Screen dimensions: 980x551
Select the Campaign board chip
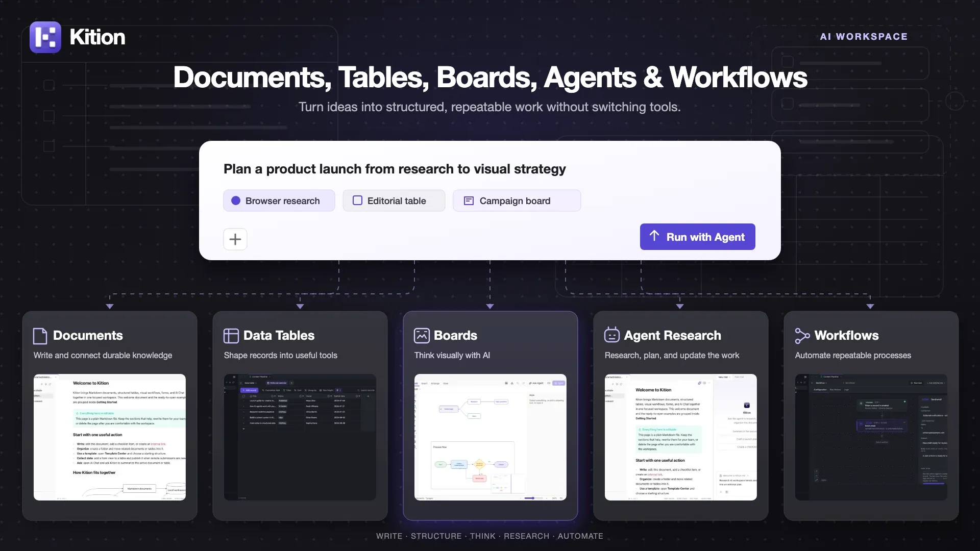click(x=517, y=201)
